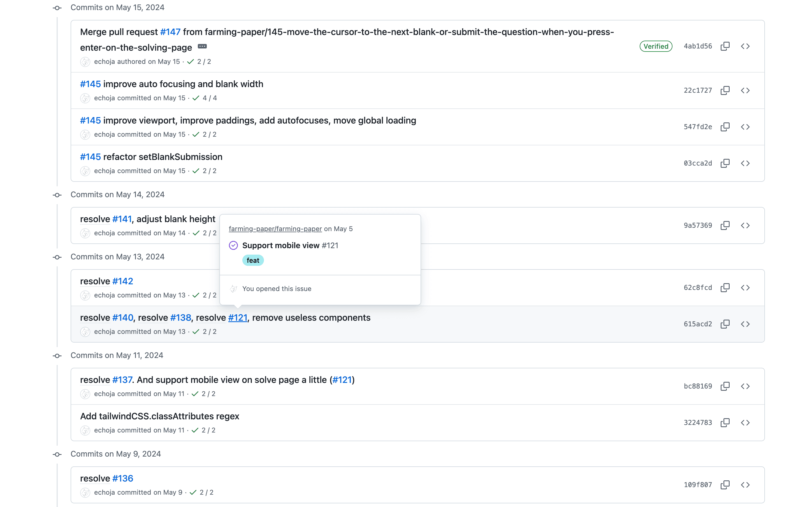Browse code at commit 3224783
The width and height of the screenshot is (812, 507).
click(x=745, y=422)
